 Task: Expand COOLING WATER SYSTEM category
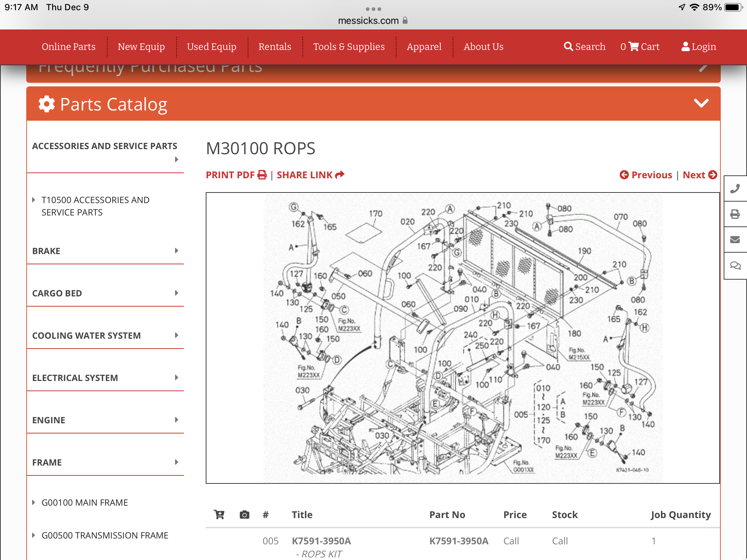105,335
